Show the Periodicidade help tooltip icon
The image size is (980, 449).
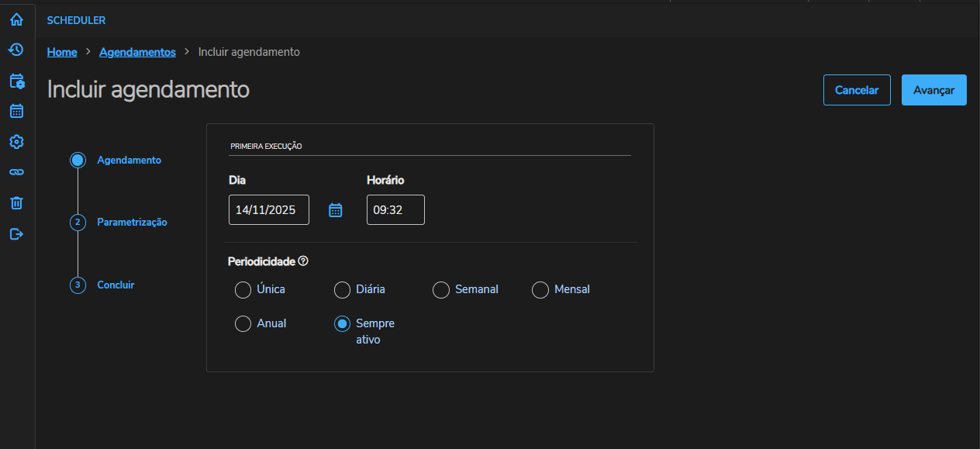pyautogui.click(x=303, y=261)
